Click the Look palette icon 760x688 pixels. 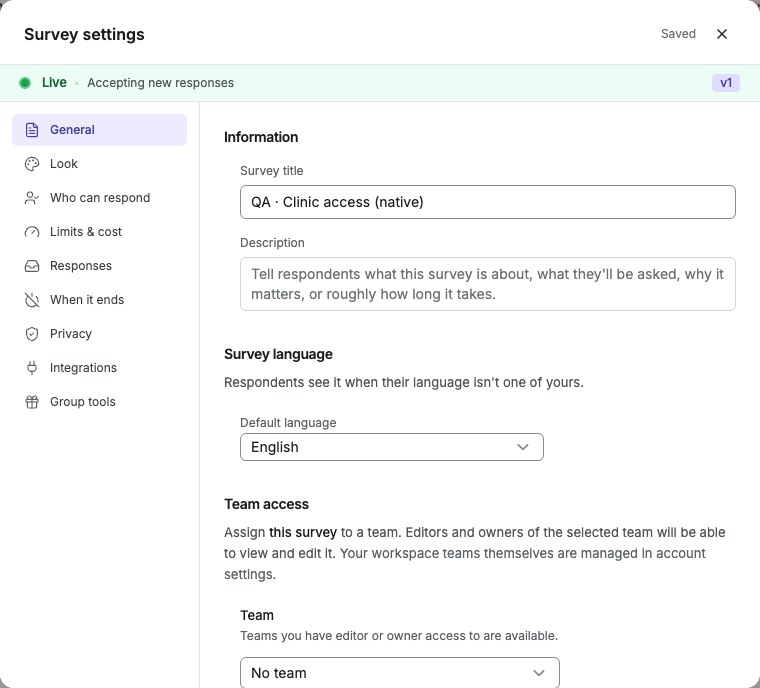tap(32, 164)
